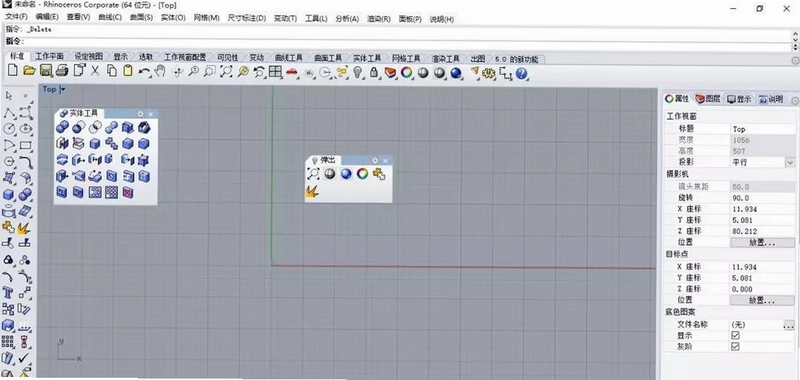Toggle the 灰阶 checkbox
The image size is (800, 380).
[x=735, y=346]
